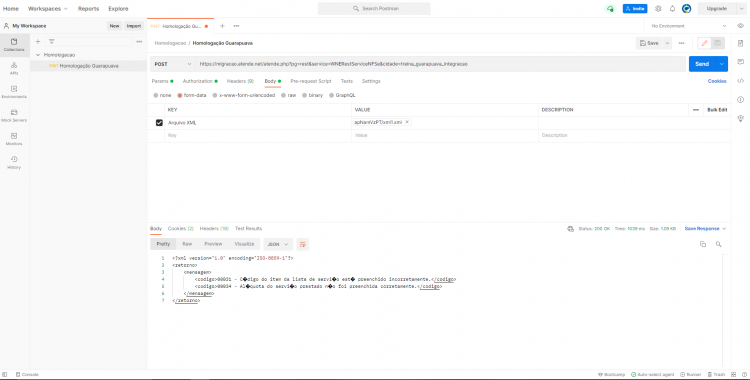This screenshot has height=380, width=750.
Task: Collapse the Homologacao collection
Action: (x=38, y=55)
